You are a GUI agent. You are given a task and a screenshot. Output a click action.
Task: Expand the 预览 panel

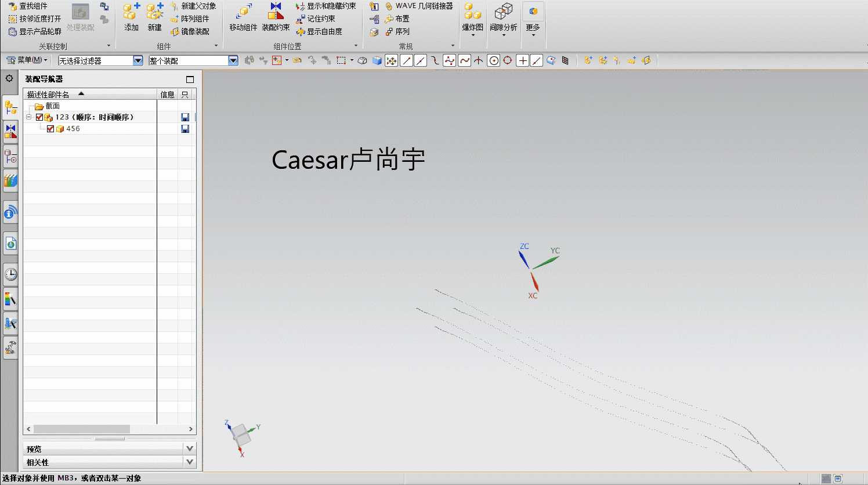[189, 448]
